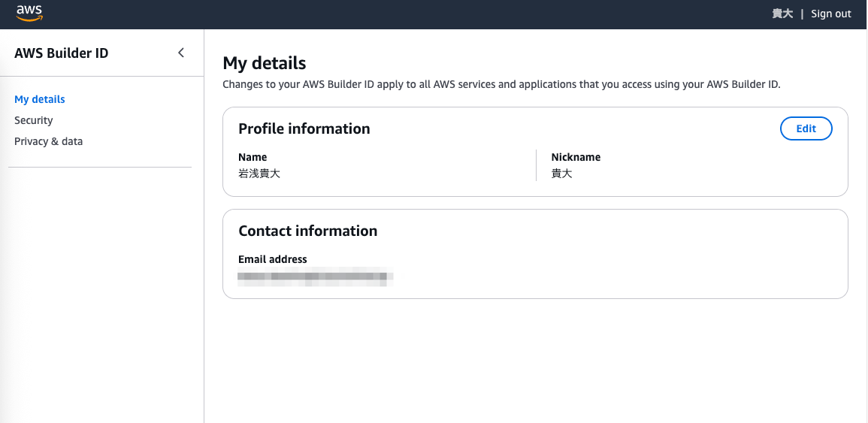
Task: Click the Edit profile information button
Action: [806, 128]
